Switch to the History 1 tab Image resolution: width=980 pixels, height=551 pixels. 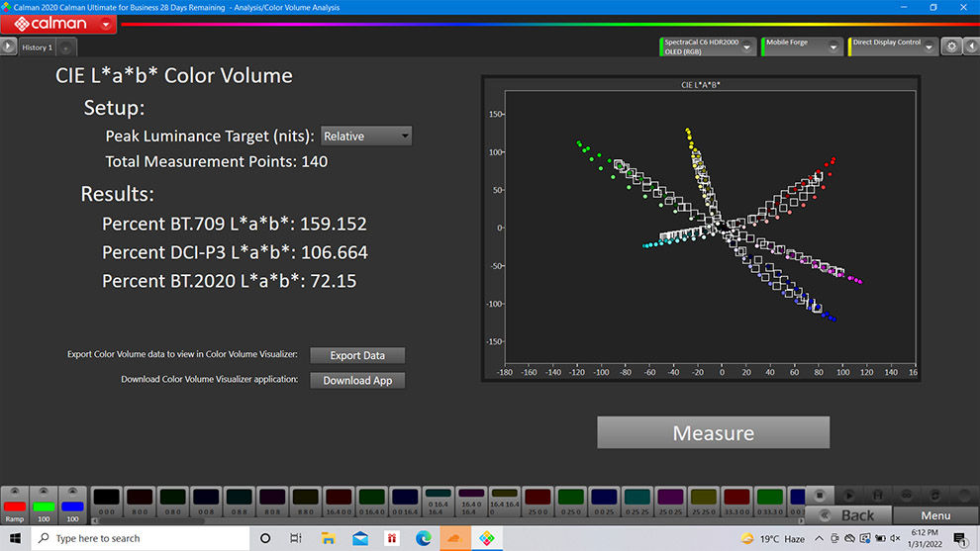[37, 47]
